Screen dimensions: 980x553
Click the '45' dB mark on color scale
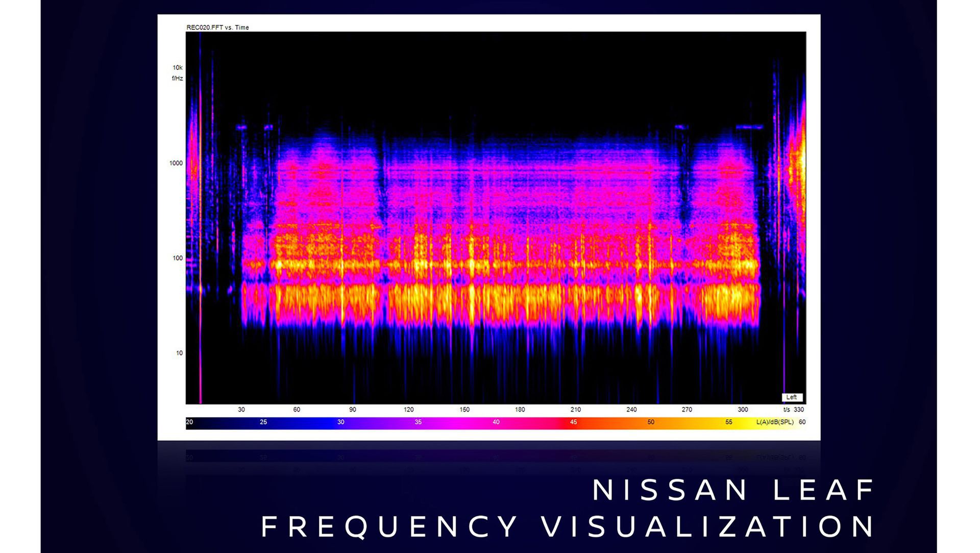[x=573, y=422]
